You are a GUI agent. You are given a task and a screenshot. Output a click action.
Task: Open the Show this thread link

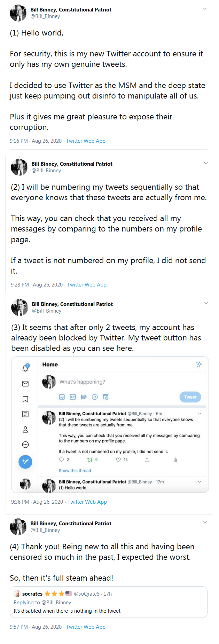point(75,471)
